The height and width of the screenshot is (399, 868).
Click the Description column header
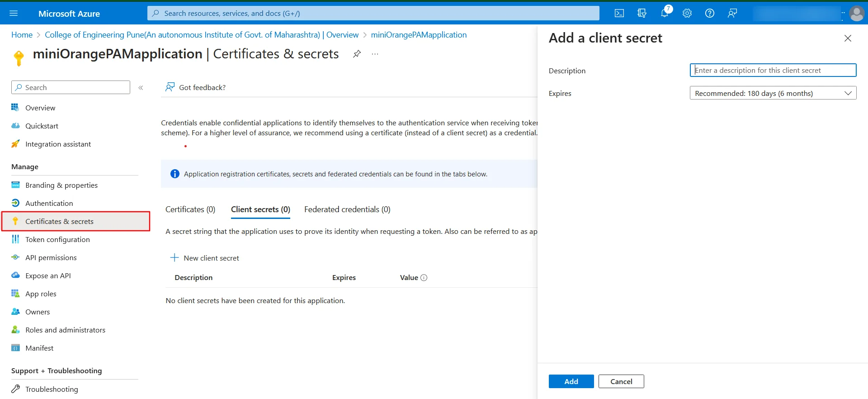click(x=193, y=278)
